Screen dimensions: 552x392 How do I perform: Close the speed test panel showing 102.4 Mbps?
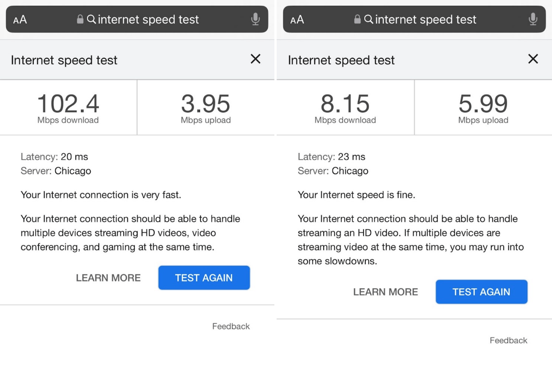click(x=255, y=59)
